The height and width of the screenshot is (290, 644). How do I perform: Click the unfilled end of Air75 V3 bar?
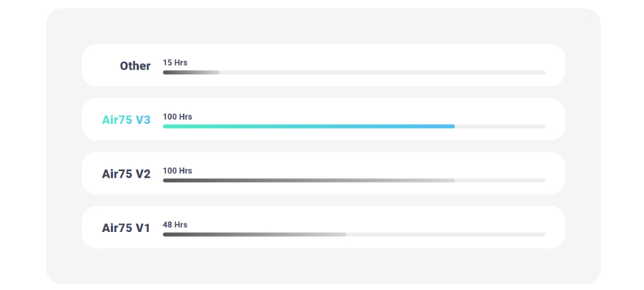pos(501,126)
